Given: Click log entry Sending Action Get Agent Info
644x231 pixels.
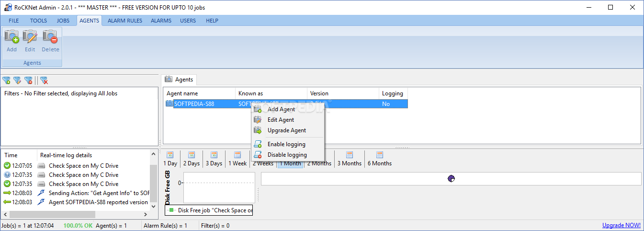Looking at the screenshot, I should pos(76,193).
